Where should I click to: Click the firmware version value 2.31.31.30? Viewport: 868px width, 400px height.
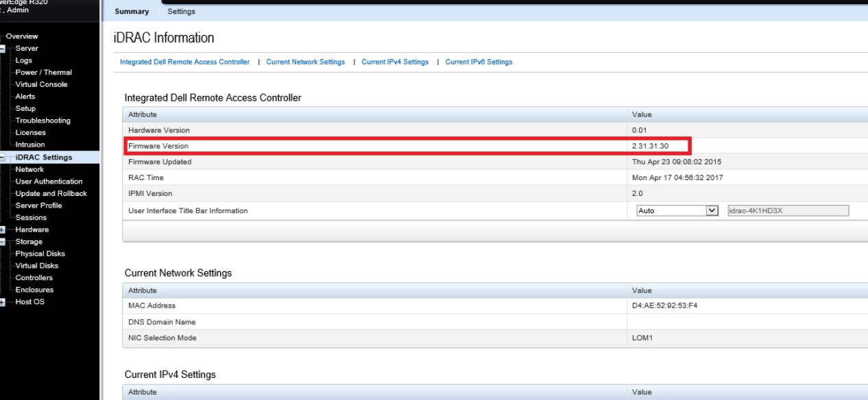649,146
